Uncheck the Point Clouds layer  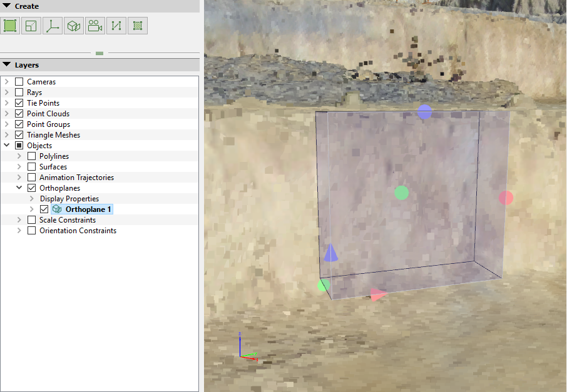19,114
